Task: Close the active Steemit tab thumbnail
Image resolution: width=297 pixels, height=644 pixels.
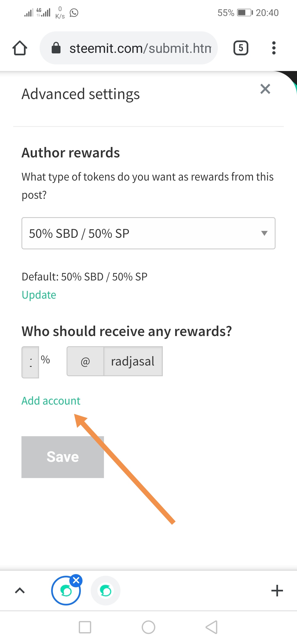Action: point(76,580)
